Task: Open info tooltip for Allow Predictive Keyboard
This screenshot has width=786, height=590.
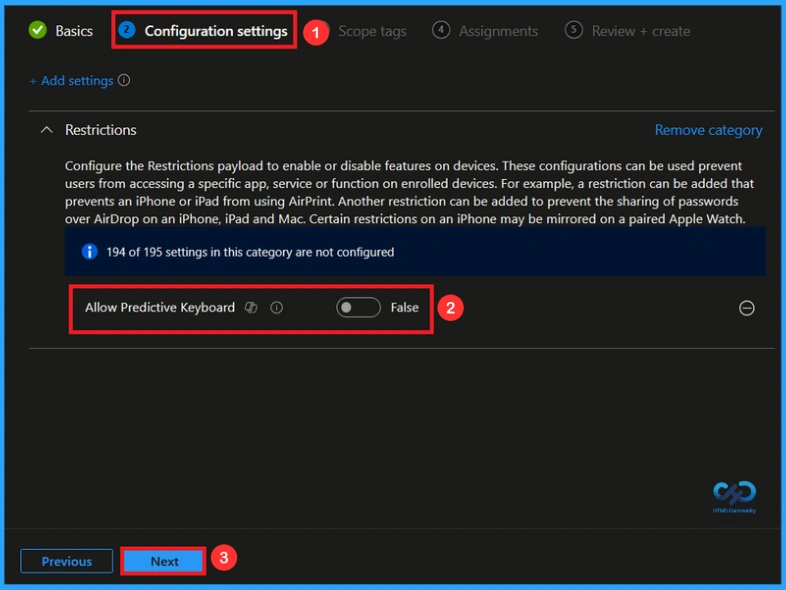Action: [x=277, y=307]
